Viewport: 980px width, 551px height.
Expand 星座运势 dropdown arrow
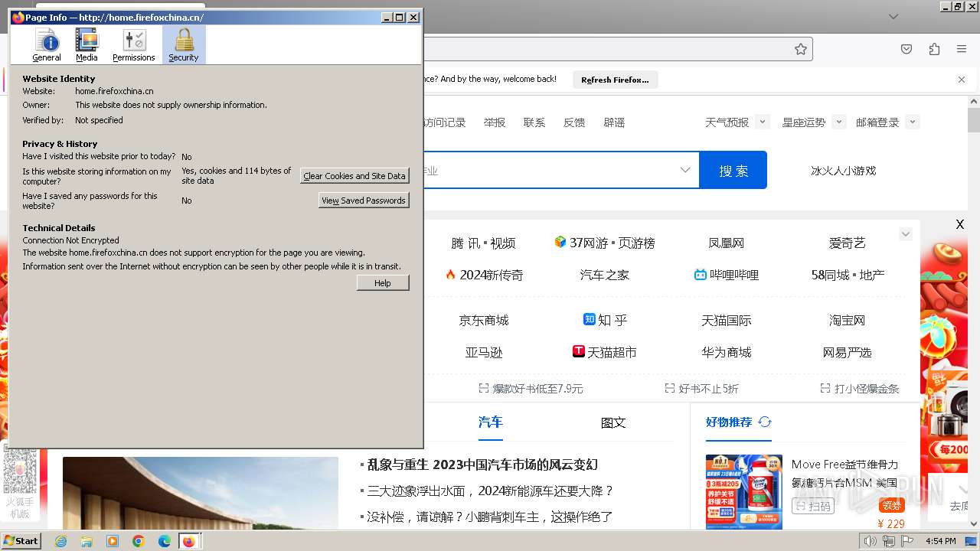pyautogui.click(x=839, y=122)
